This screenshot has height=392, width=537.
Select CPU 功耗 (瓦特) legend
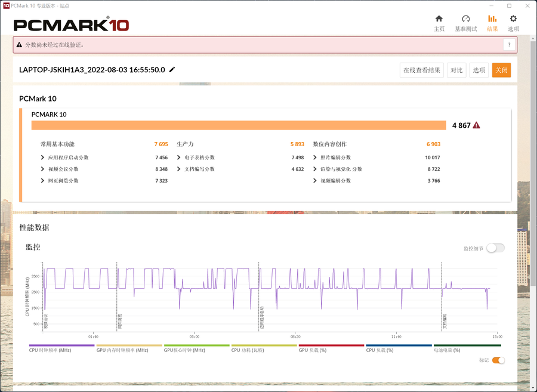point(264,348)
